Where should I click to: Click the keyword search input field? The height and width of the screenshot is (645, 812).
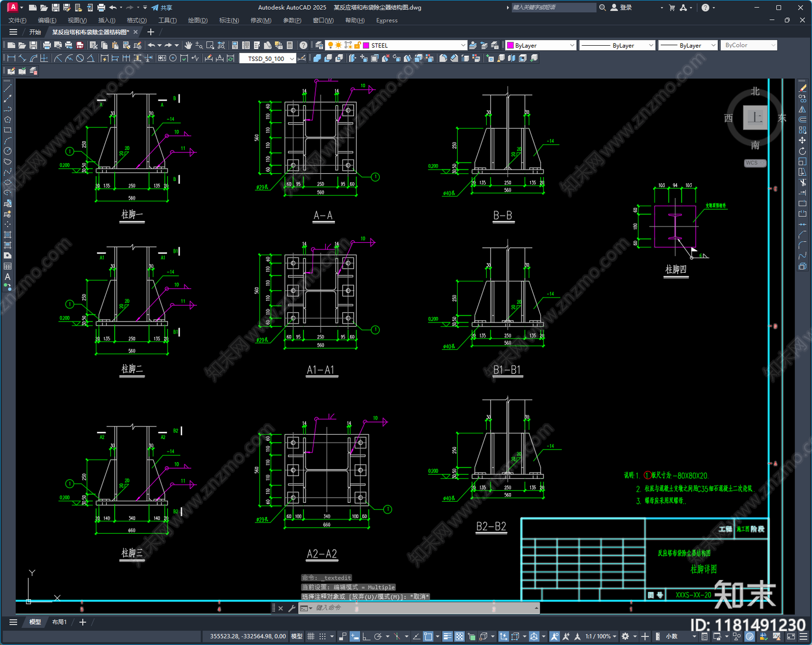pos(553,8)
